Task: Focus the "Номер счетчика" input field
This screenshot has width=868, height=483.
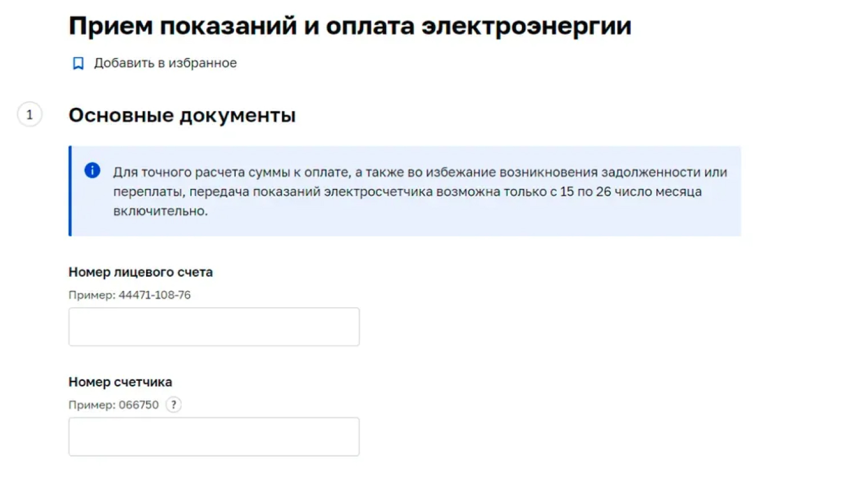Action: (214, 437)
